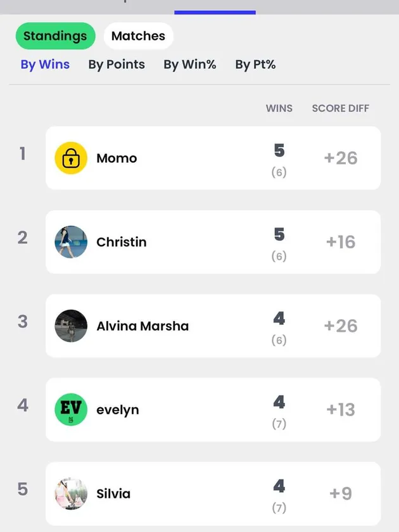The height and width of the screenshot is (532, 399).
Task: Tap Alvina Marsha's profile picture
Action: coord(71,326)
